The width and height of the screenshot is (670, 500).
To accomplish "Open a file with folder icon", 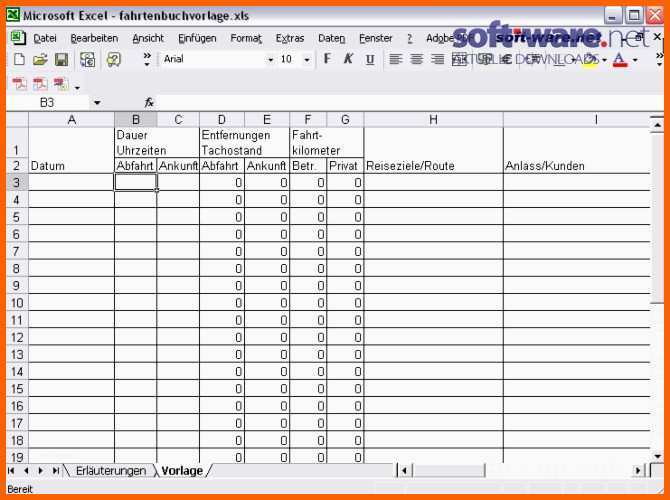I will pos(40,59).
